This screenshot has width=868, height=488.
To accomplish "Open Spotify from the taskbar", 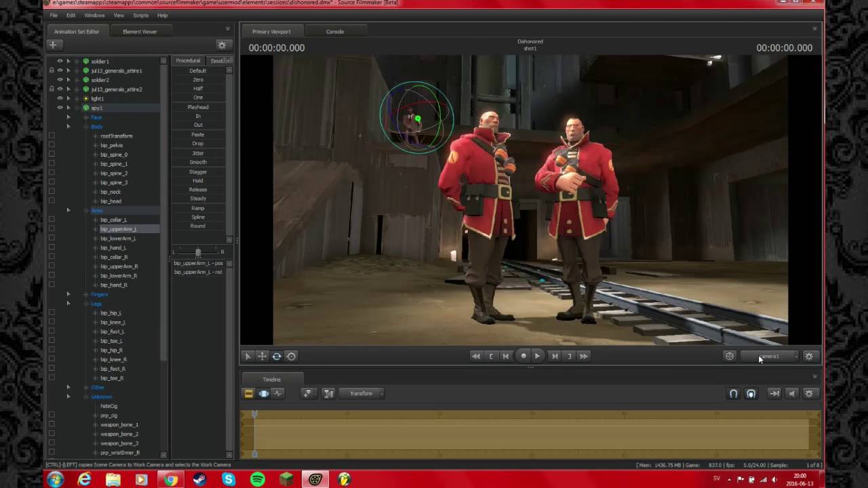I will pyautogui.click(x=258, y=479).
